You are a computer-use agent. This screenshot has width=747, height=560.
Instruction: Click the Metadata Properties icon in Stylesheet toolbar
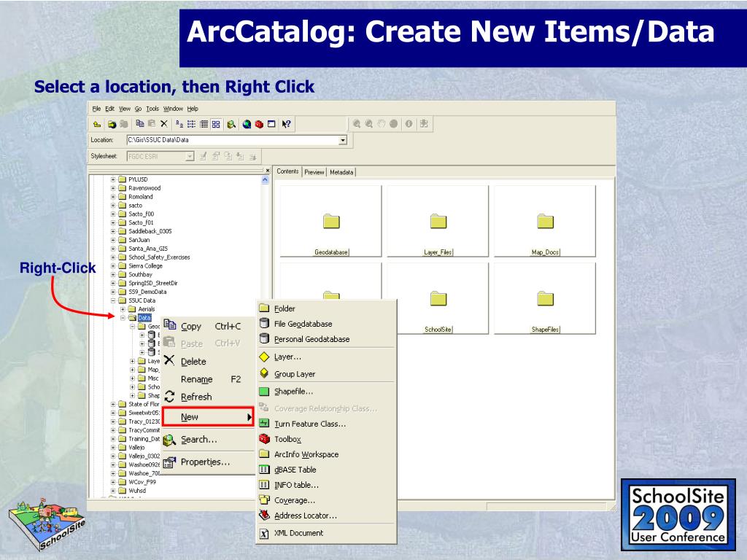pos(216,156)
